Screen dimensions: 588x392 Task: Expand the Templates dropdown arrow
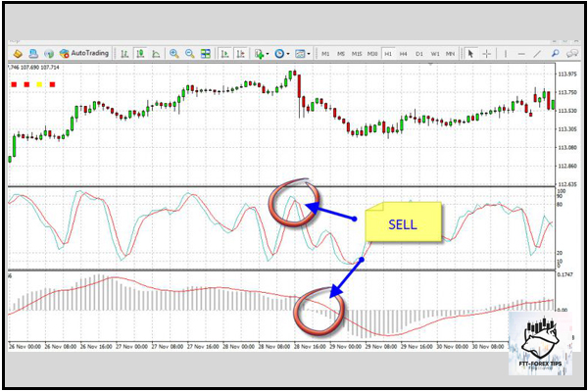(x=309, y=54)
